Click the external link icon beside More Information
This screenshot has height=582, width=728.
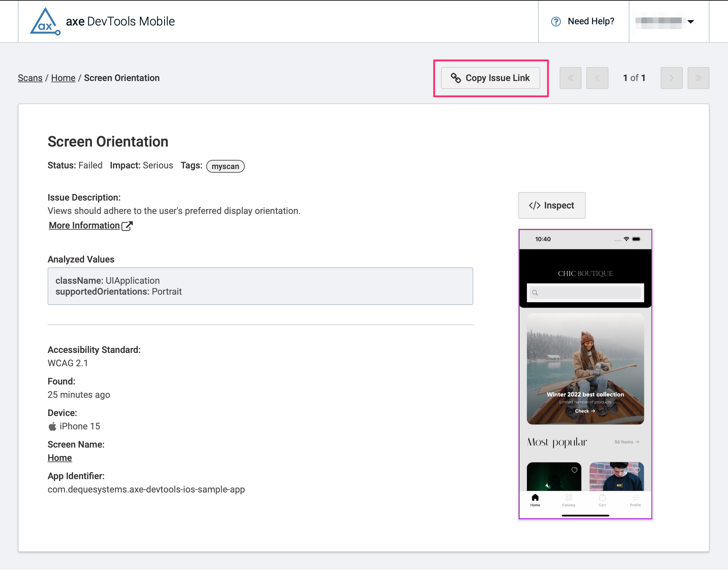pos(127,225)
